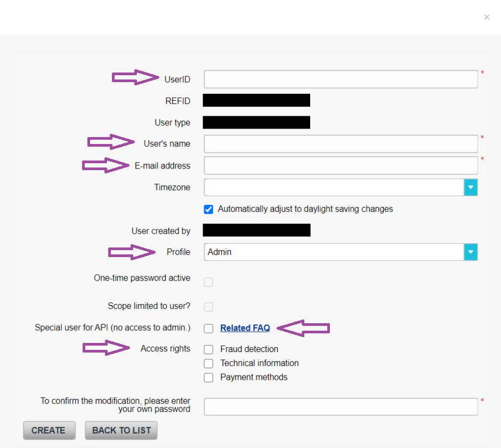Click the Timezone label text

pos(172,187)
